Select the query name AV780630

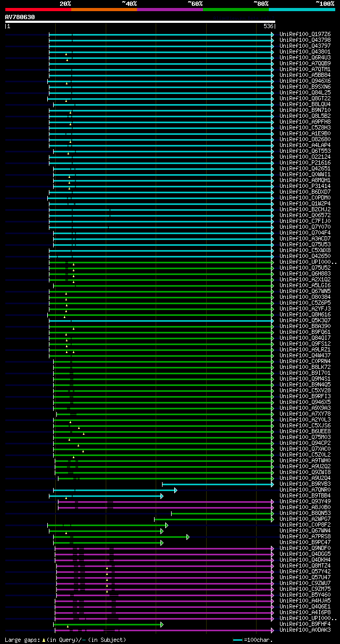tap(20, 17)
